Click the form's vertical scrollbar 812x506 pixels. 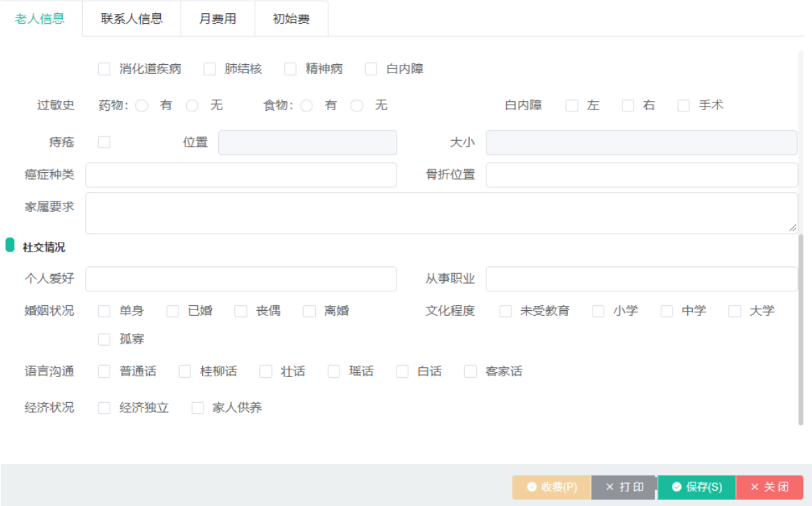801,330
